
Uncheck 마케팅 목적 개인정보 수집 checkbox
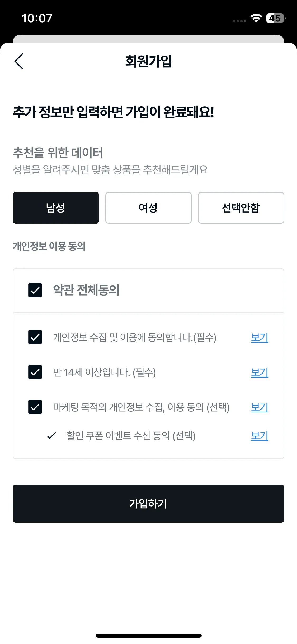tap(35, 407)
